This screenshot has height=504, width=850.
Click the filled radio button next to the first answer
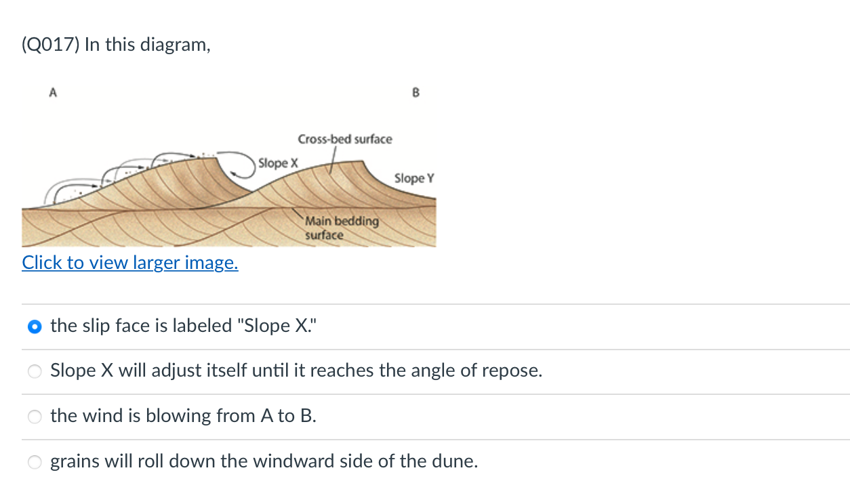[35, 326]
